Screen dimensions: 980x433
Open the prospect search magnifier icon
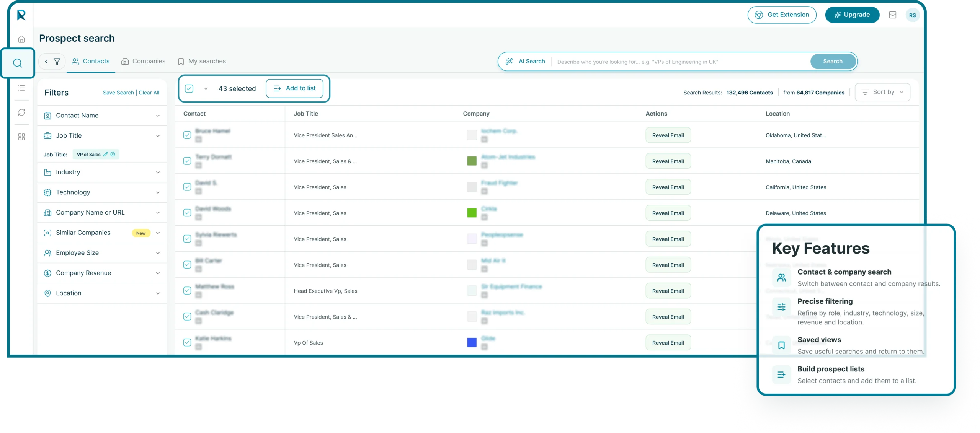pyautogui.click(x=18, y=63)
